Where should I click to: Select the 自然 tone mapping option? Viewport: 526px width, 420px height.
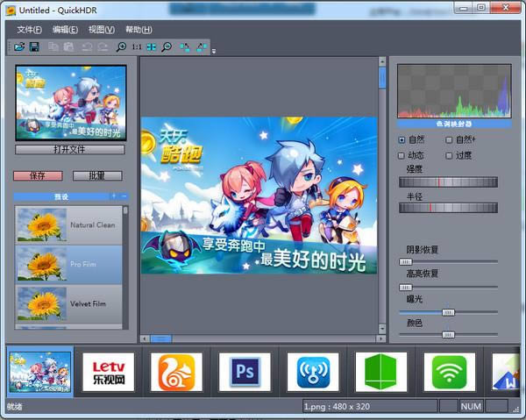(x=411, y=139)
